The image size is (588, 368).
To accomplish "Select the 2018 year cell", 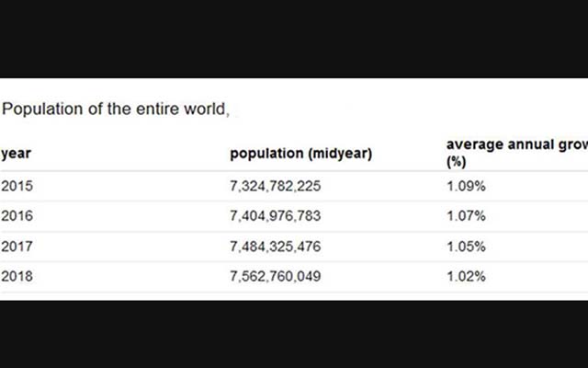I will pyautogui.click(x=17, y=276).
